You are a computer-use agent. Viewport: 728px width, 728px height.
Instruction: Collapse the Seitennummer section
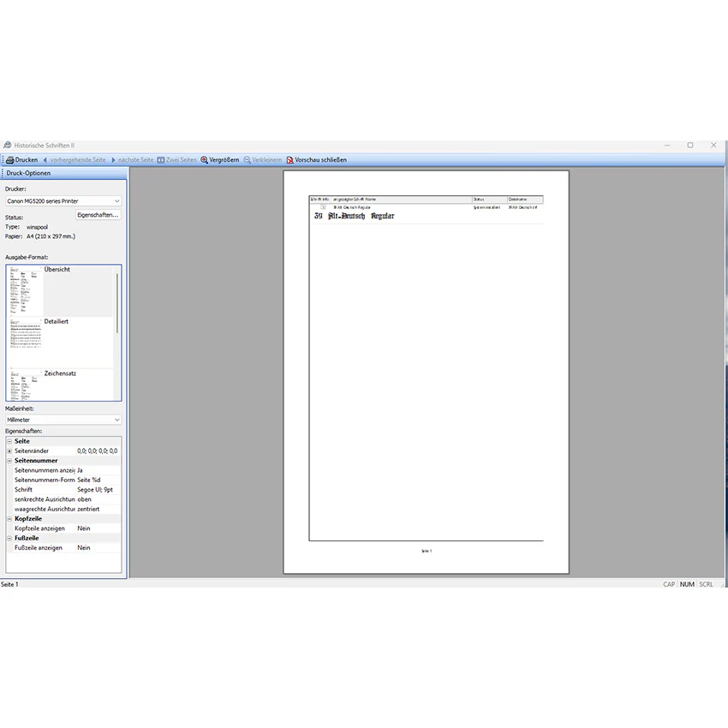coord(9,461)
